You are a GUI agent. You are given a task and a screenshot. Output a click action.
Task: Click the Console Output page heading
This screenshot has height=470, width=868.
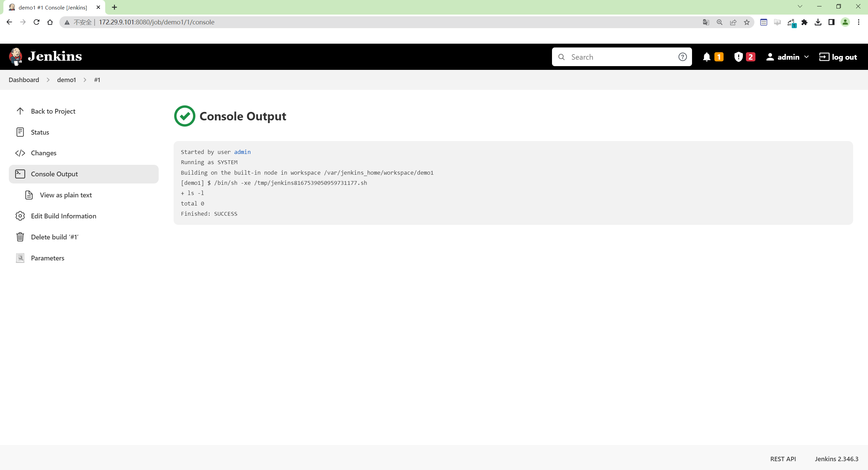tap(243, 116)
